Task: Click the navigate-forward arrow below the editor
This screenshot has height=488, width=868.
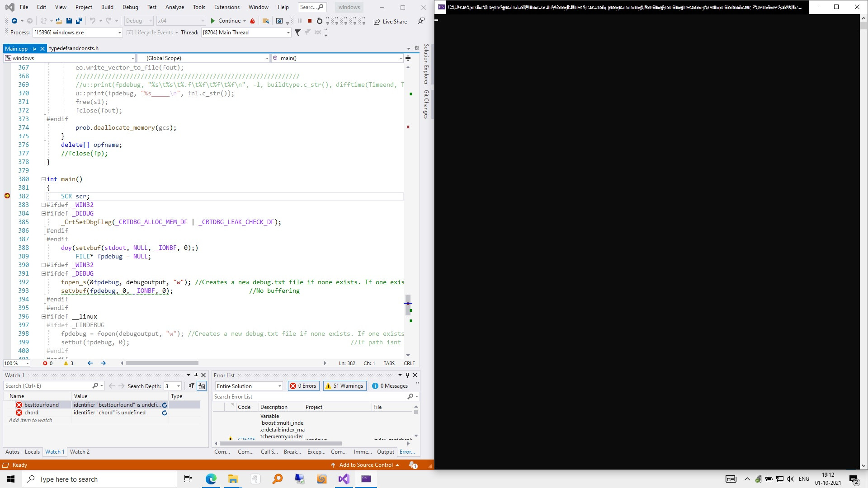Action: point(103,363)
